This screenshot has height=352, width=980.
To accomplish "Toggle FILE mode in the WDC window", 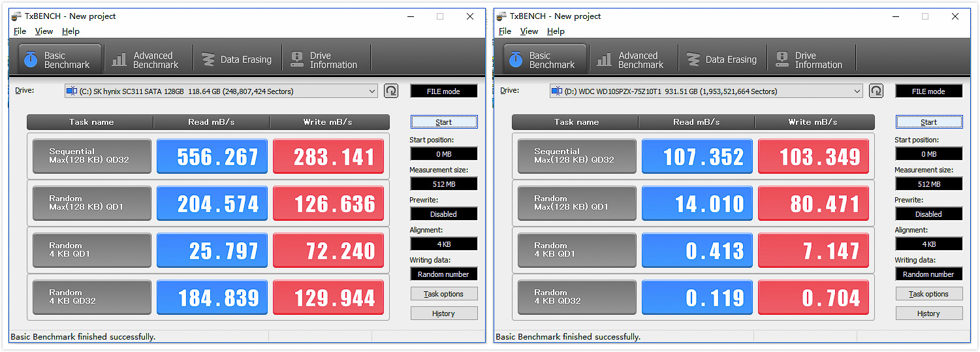I will coord(928,91).
